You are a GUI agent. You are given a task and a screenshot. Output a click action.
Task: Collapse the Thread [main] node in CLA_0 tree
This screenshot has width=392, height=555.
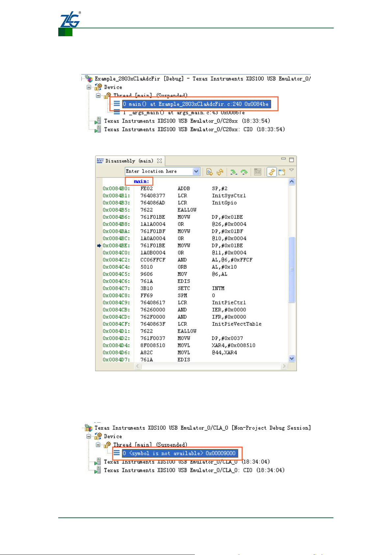(x=98, y=445)
